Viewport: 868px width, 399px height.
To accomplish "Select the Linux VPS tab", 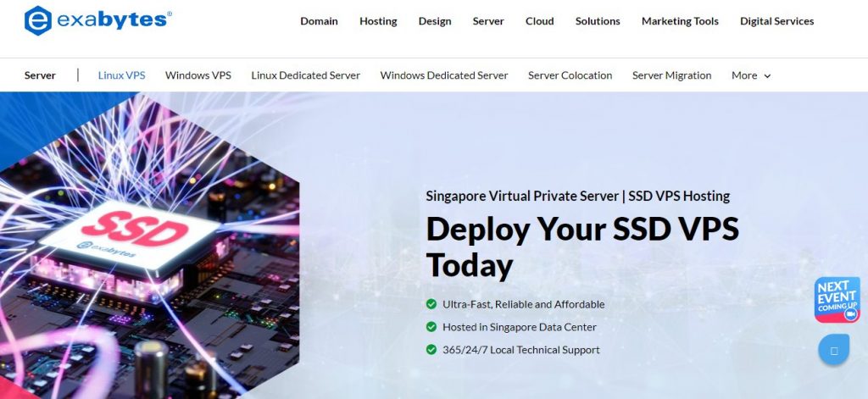I will (x=122, y=75).
